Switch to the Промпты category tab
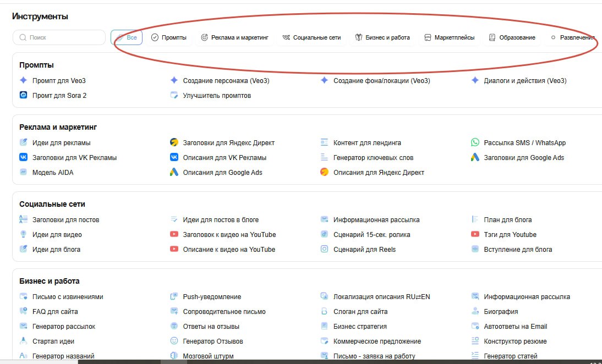The height and width of the screenshot is (364, 602). pos(169,37)
